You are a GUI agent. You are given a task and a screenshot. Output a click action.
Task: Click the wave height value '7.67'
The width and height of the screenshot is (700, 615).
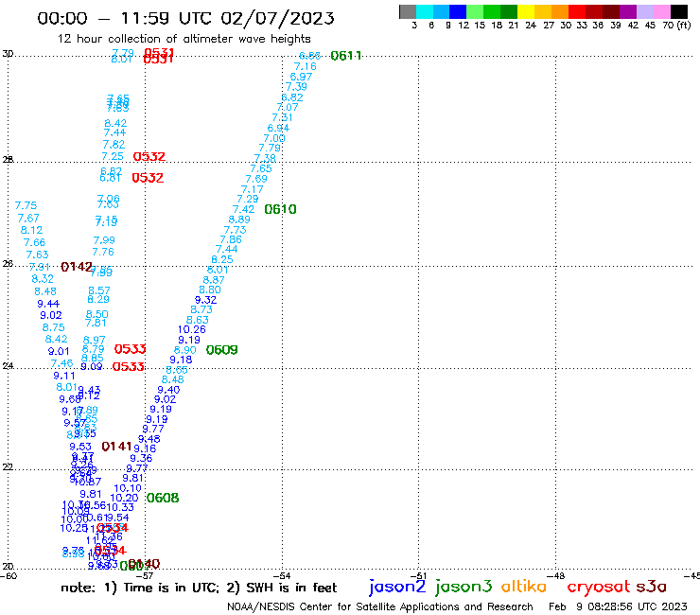pos(28,218)
